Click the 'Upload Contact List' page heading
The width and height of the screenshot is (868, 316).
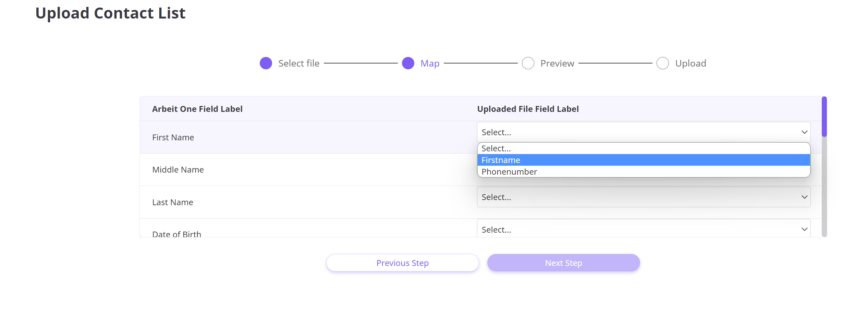click(x=110, y=13)
